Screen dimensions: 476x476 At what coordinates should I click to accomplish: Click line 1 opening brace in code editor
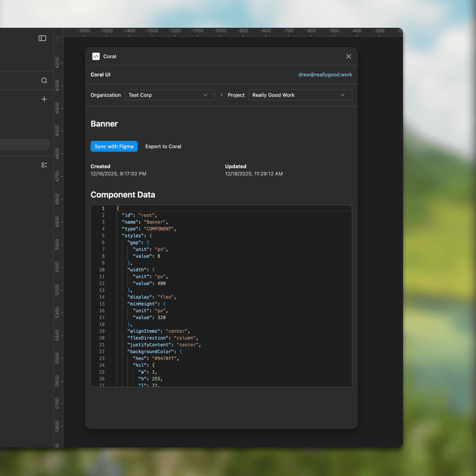click(x=118, y=208)
